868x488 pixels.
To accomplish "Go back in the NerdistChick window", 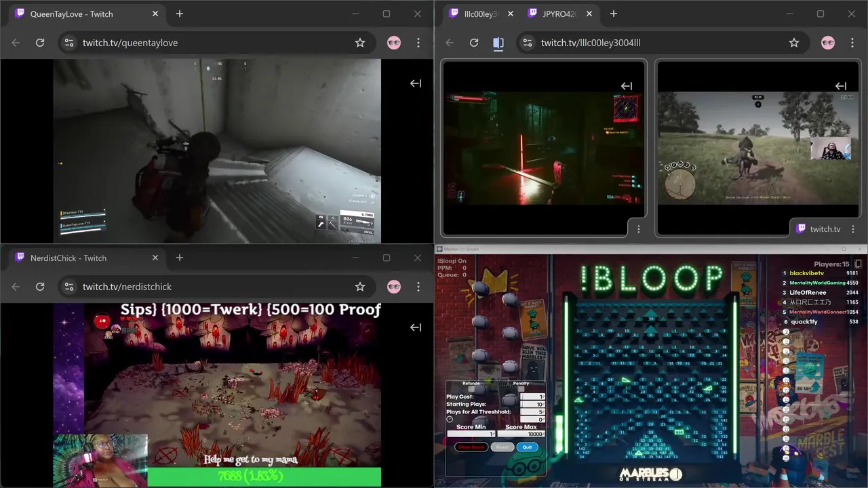I will (16, 287).
